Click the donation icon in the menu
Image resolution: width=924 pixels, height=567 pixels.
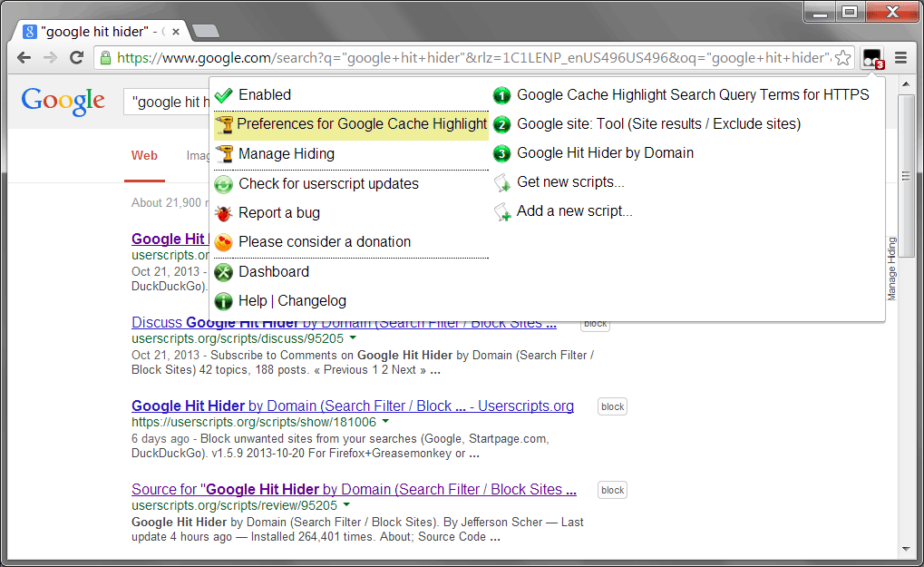223,241
